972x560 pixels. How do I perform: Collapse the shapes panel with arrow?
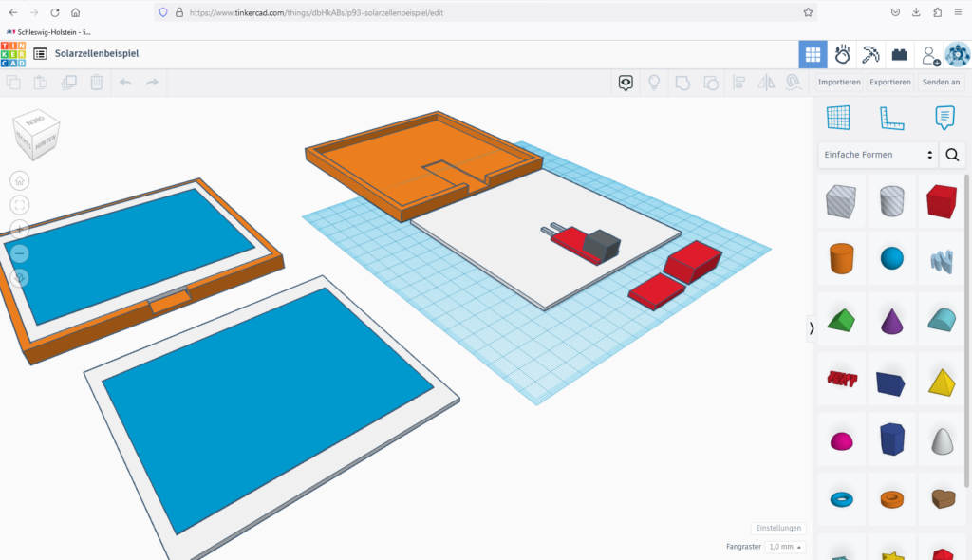812,328
